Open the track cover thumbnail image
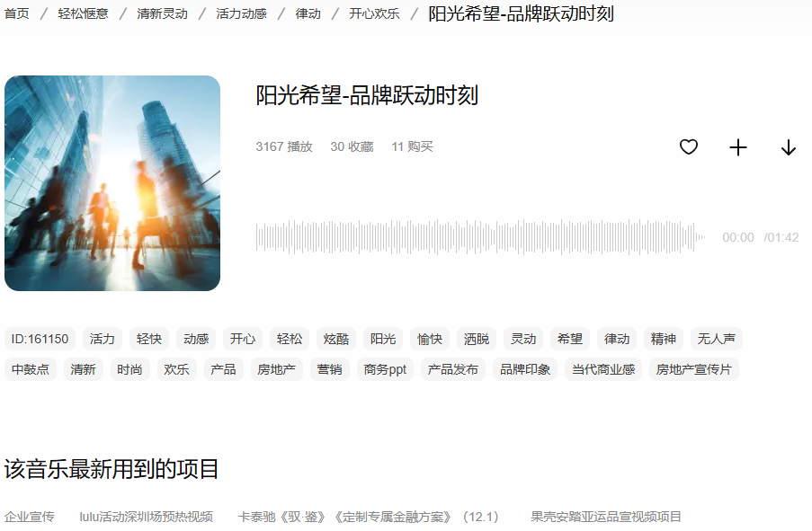The image size is (812, 531). 112,183
